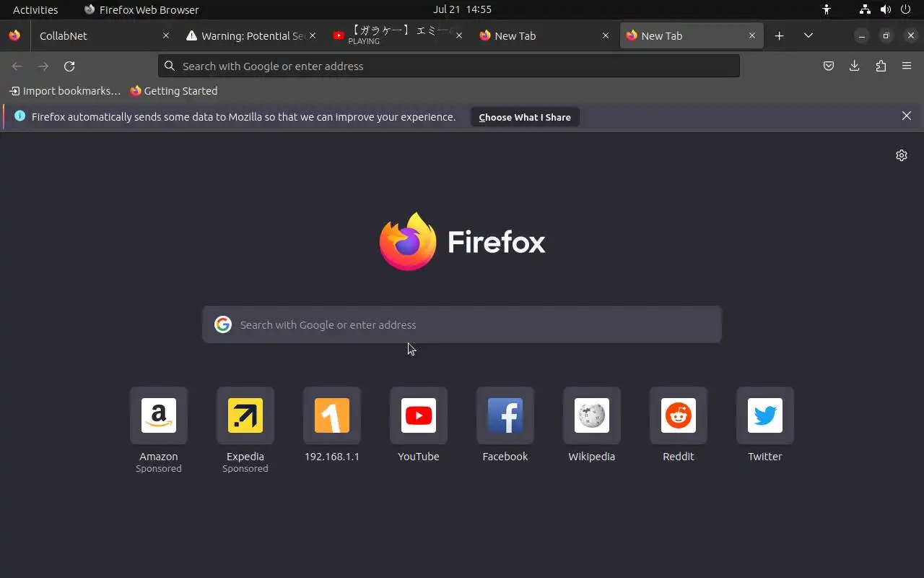Close the playing YouTube tab
Image resolution: width=924 pixels, height=578 pixels.
coord(458,35)
